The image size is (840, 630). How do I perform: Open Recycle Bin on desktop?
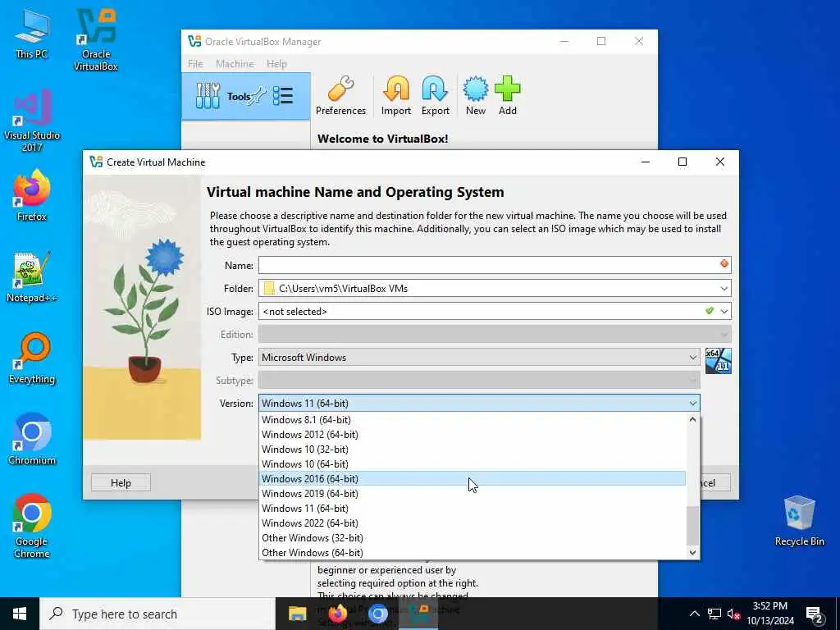click(799, 521)
